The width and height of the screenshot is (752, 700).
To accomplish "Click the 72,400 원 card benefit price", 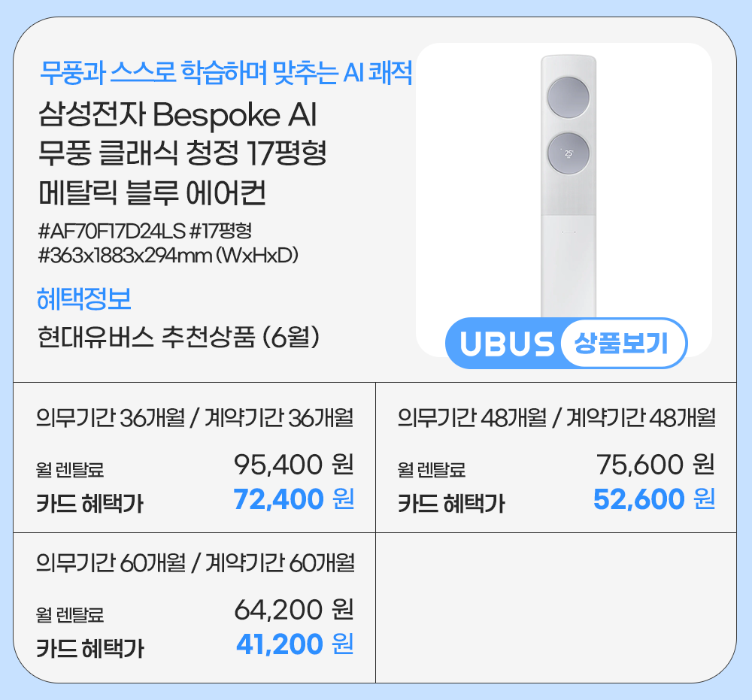I will 293,499.
